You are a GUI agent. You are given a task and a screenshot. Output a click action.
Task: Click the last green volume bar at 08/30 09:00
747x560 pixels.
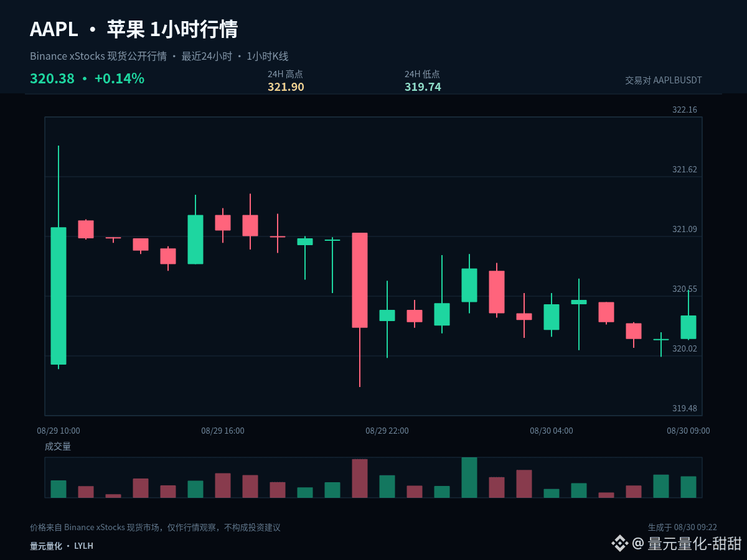688,487
